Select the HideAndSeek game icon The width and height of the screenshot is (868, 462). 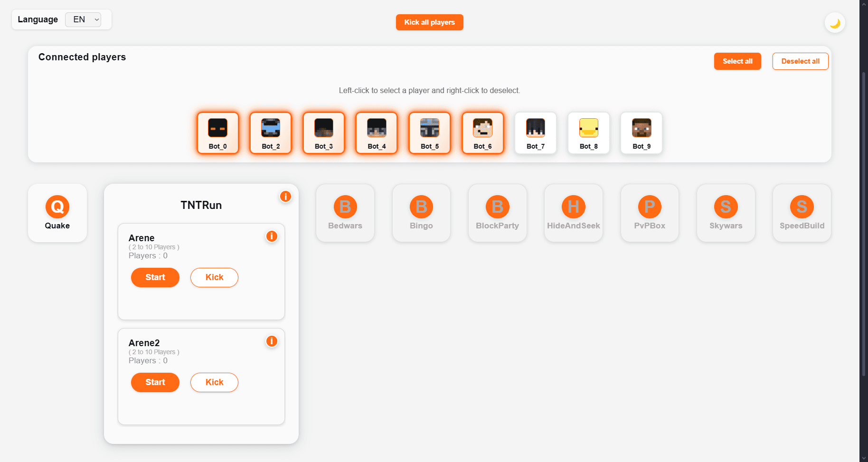(x=573, y=213)
